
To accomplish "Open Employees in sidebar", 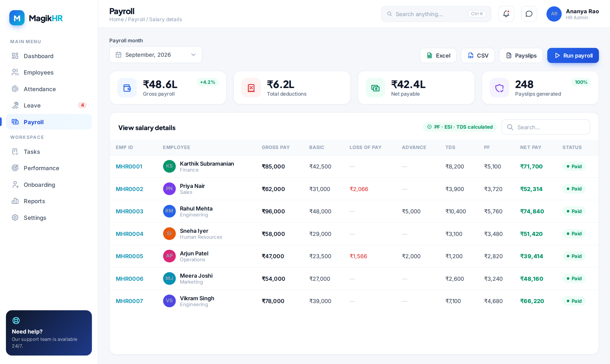I will (49, 73).
